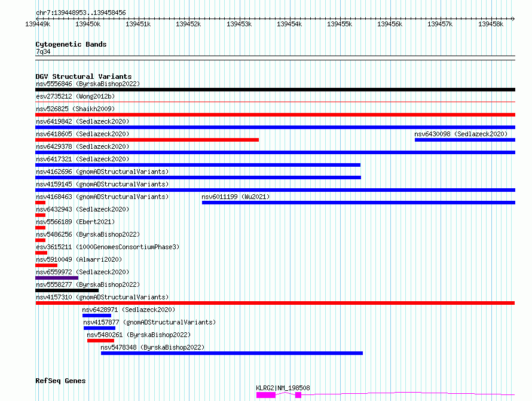Select the blue nsv6417321 variant bar

point(198,165)
